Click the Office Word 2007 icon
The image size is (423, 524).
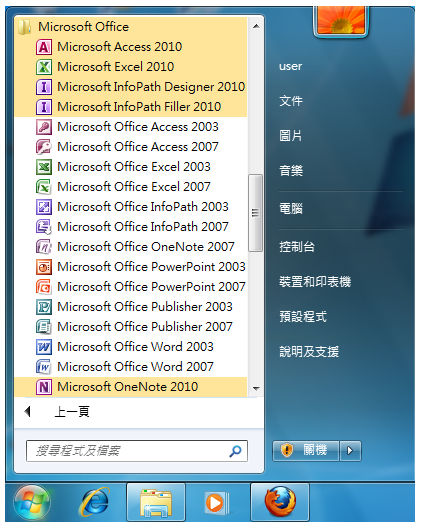(x=44, y=367)
